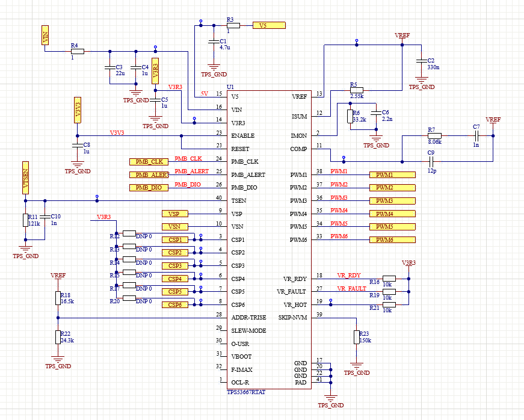
Task: Click the VR_HOT pin name
Action: tap(295, 304)
